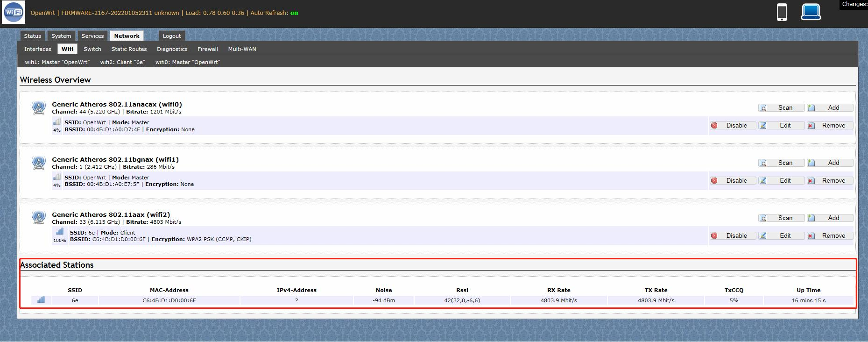Edit the wifi1 OpenWrt network
The height and width of the screenshot is (342, 868).
point(781,181)
